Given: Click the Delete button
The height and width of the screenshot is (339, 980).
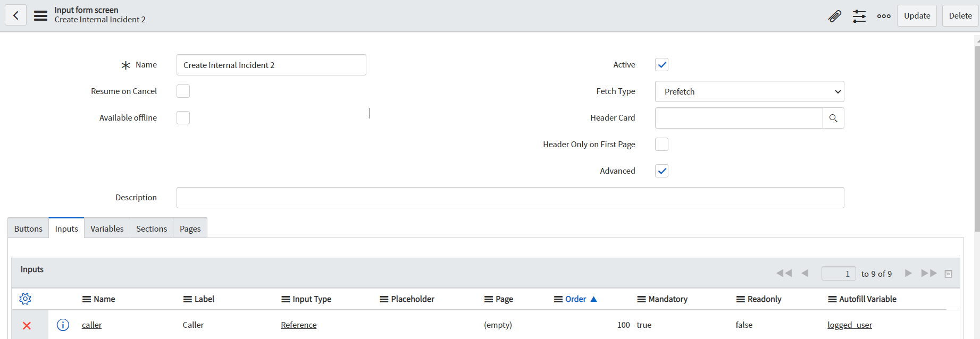Looking at the screenshot, I should tap(960, 16).
